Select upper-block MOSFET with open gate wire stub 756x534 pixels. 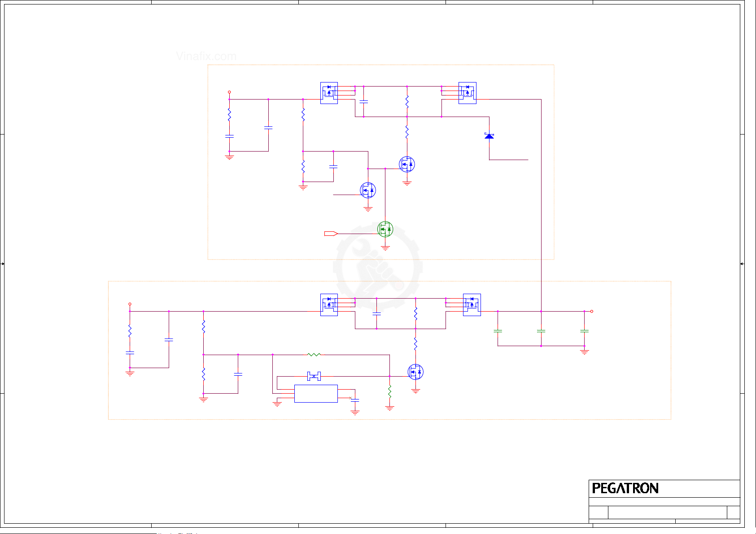click(x=368, y=190)
